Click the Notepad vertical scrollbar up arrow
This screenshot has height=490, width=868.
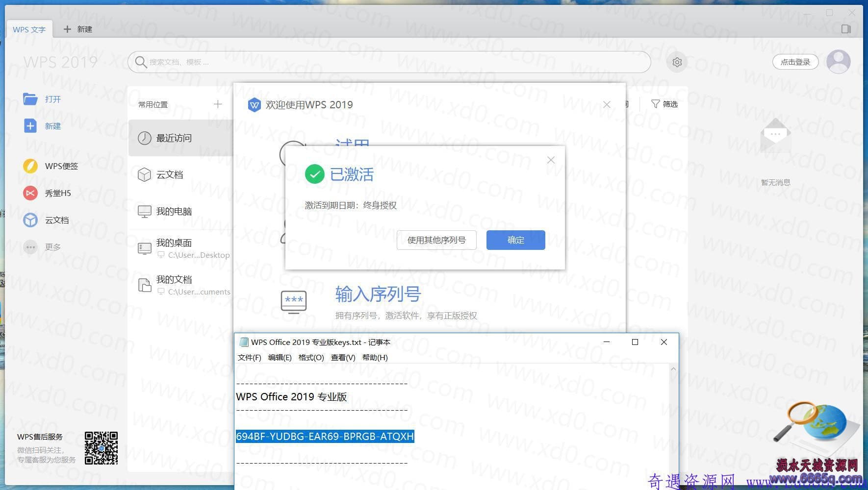[x=673, y=369]
